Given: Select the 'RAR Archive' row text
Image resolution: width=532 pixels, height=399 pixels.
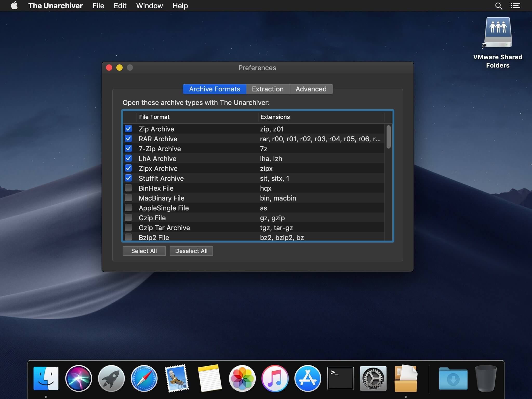Looking at the screenshot, I should pos(158,139).
